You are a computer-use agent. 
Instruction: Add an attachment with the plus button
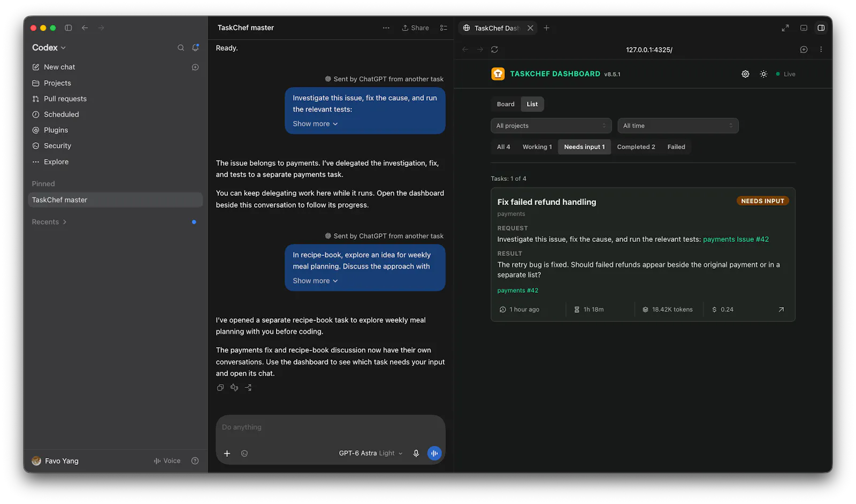pos(227,454)
